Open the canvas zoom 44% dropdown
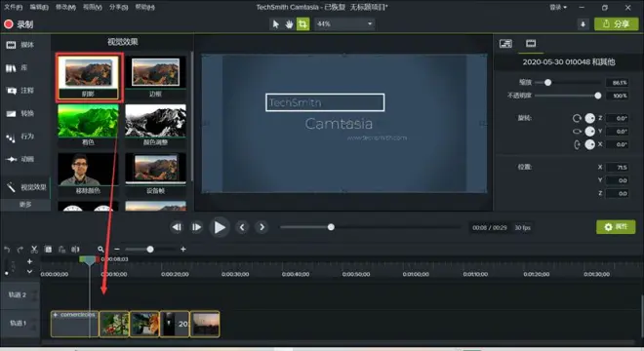 pos(344,24)
